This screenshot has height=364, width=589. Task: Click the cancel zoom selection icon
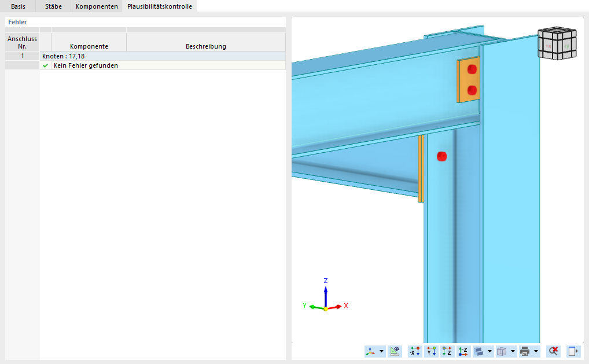[x=553, y=351]
